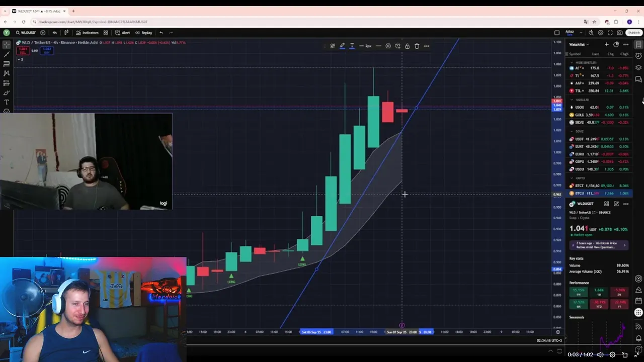Mute the video volume speaker icon

click(x=600, y=354)
